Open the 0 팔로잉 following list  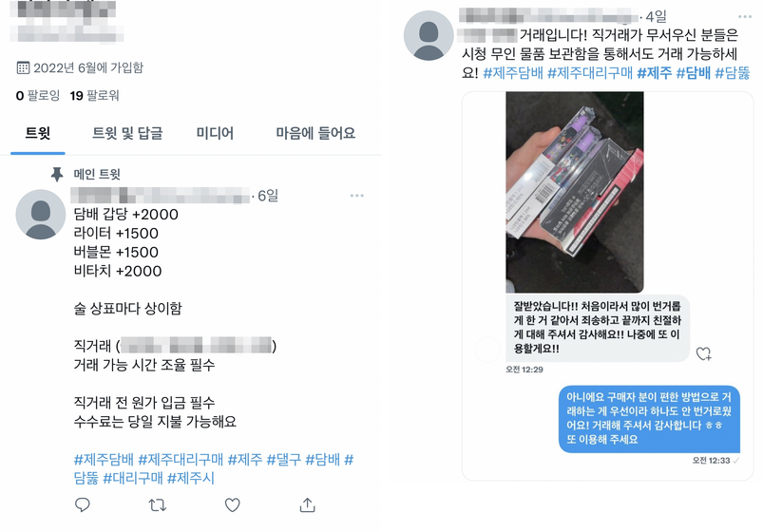[x=37, y=95]
